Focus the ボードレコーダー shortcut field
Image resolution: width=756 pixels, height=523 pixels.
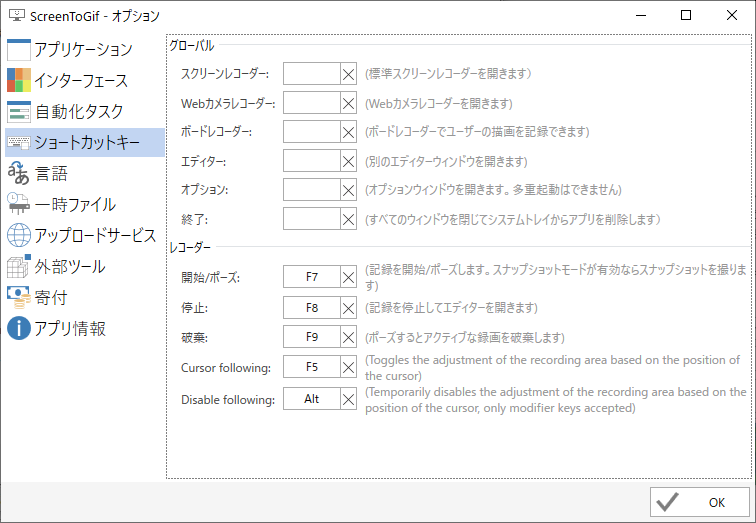(x=312, y=132)
